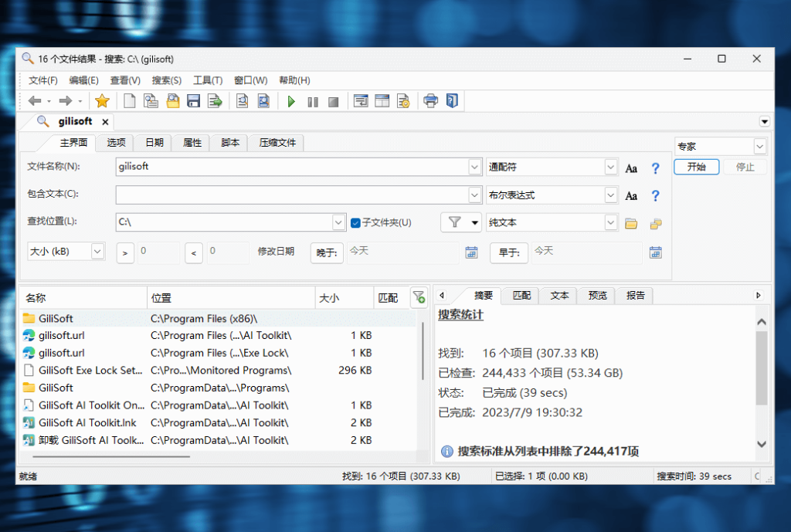Toggle the 晚于 date condition button

pyautogui.click(x=327, y=252)
